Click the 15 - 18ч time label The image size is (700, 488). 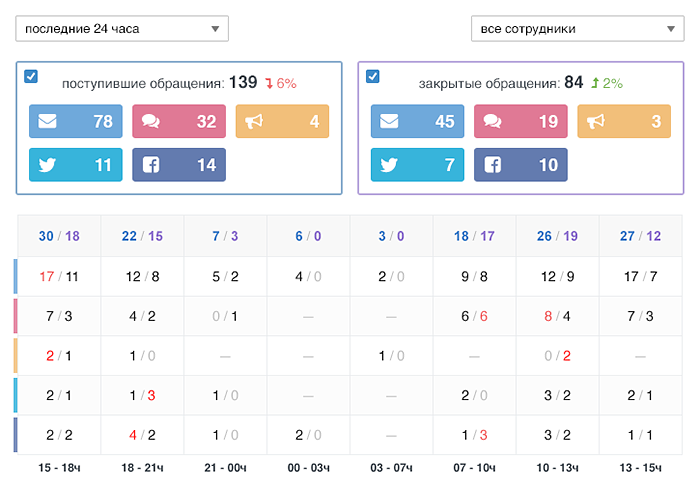pos(59,468)
